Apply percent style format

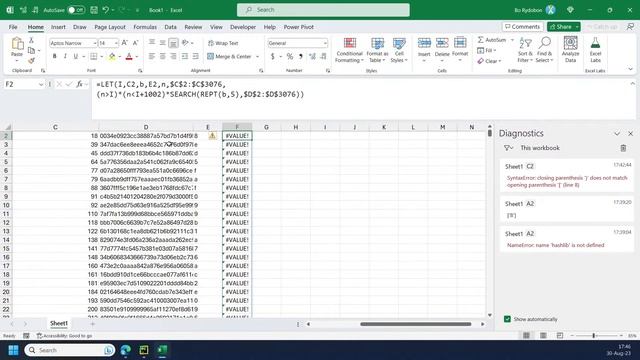[290, 56]
